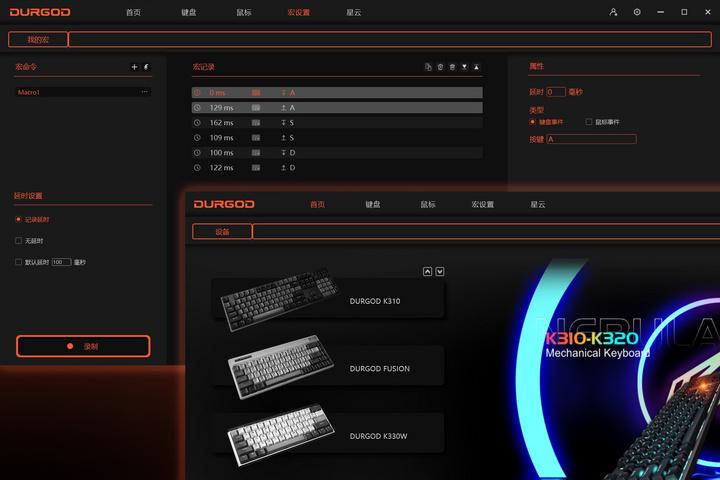
Task: Select the 129 ms record text
Action: 221,107
